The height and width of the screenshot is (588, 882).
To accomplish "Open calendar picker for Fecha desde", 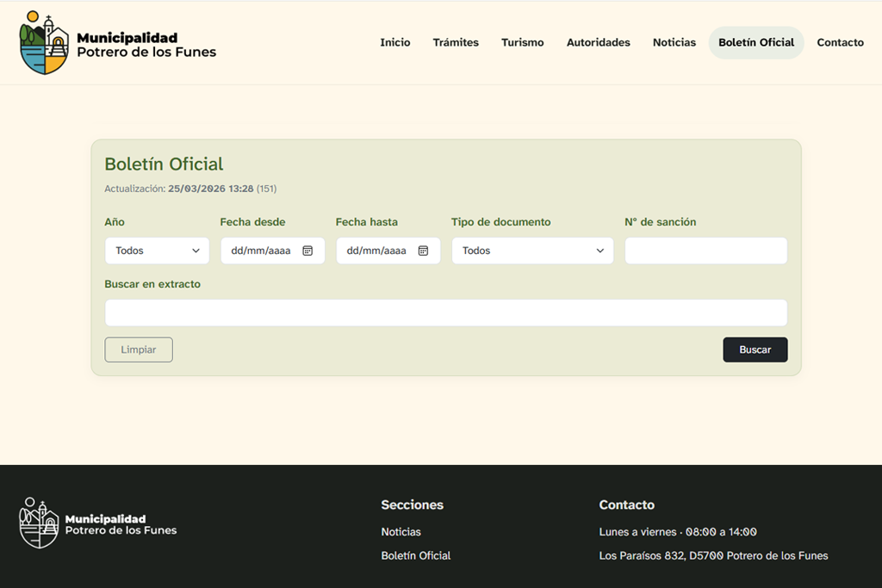I will pyautogui.click(x=307, y=251).
